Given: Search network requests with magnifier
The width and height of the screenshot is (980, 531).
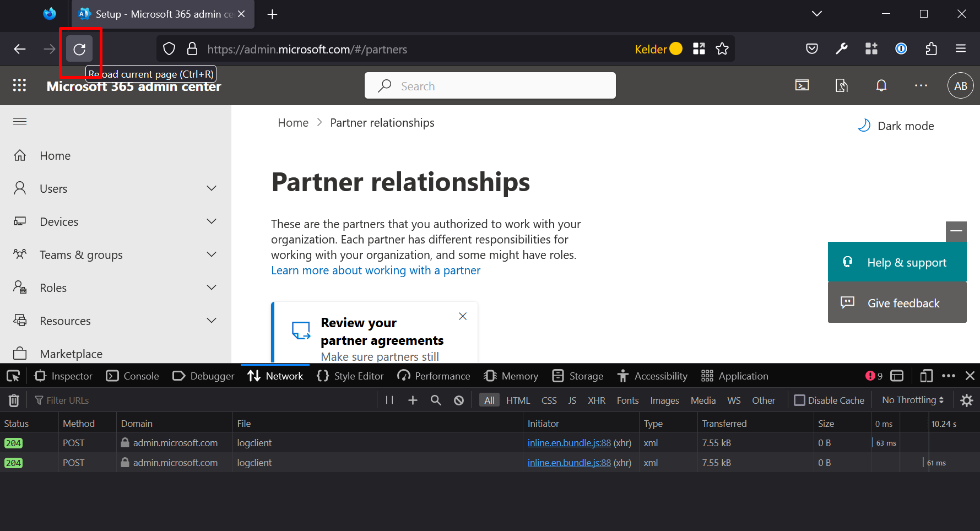Looking at the screenshot, I should point(436,400).
